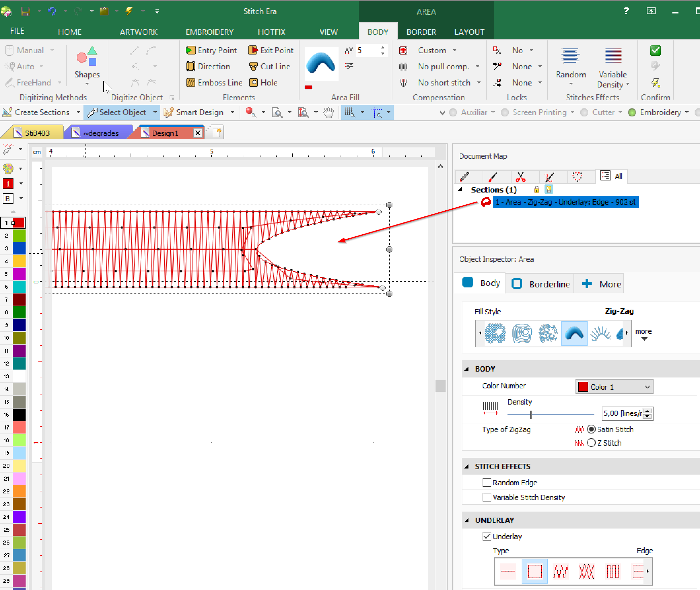
Task: Select the Z Stitch radio button
Action: tap(591, 443)
